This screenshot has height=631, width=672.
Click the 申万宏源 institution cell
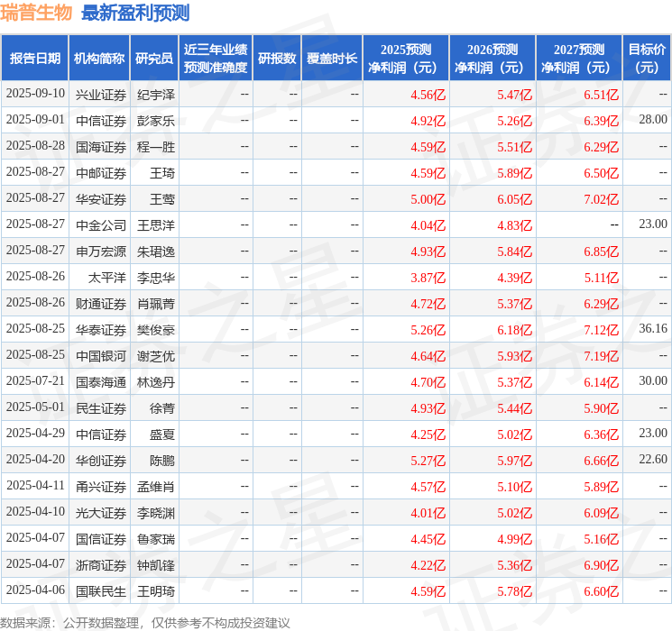(101, 251)
